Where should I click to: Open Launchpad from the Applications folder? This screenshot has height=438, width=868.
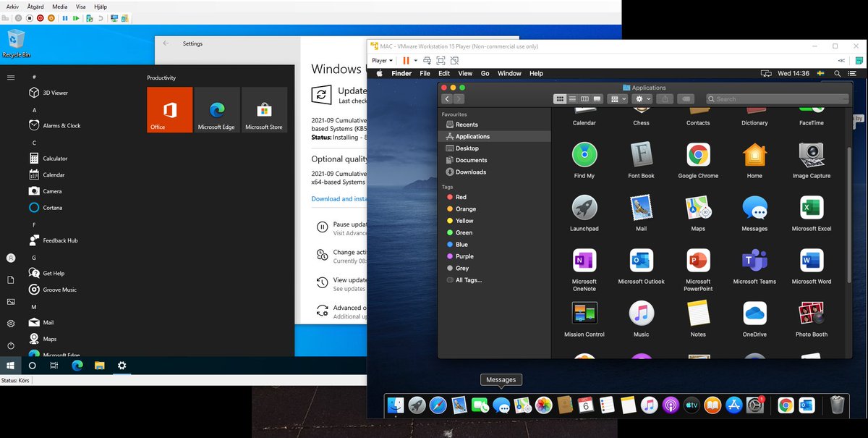tap(584, 211)
